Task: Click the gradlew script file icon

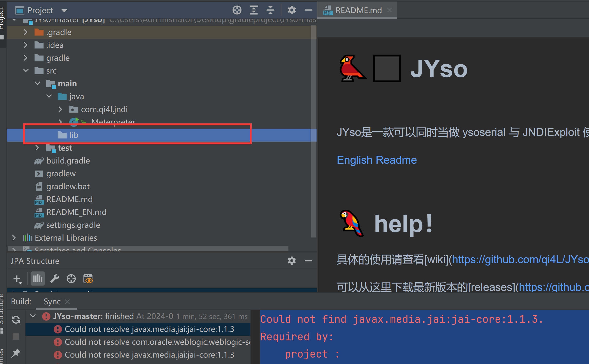Action: [39, 174]
